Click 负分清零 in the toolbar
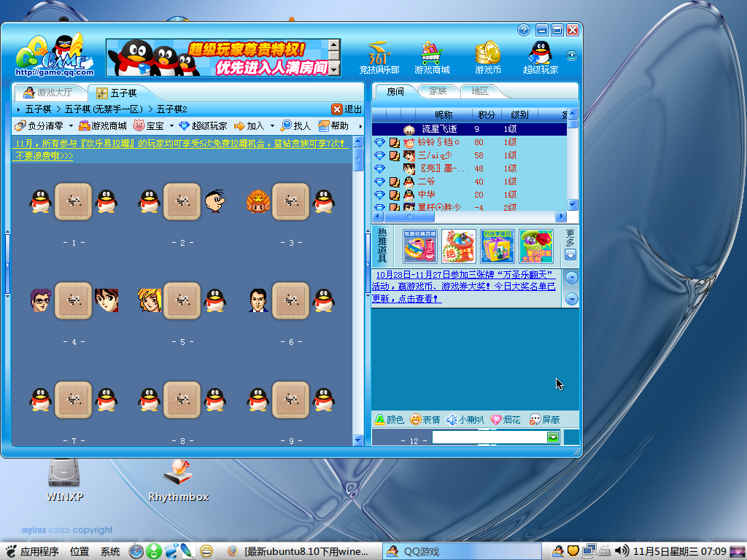This screenshot has height=560, width=747. tap(39, 125)
